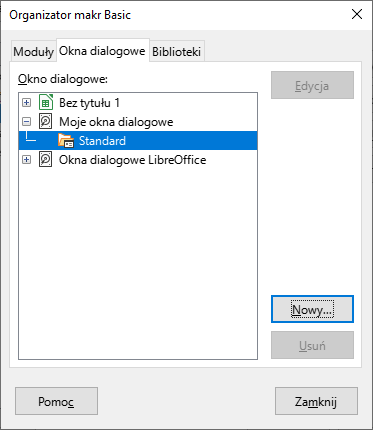Select the Okna dialogowe LibreOffice entry label
The image size is (373, 430).
132,160
